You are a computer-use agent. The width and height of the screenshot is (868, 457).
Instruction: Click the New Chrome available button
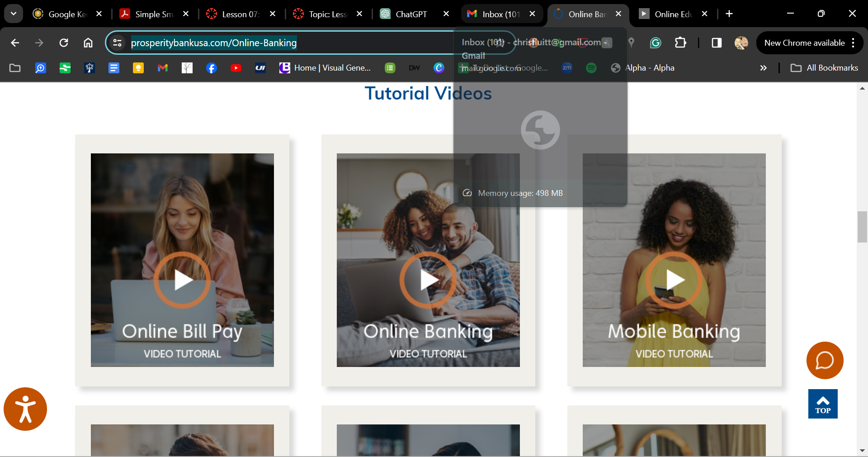click(804, 43)
